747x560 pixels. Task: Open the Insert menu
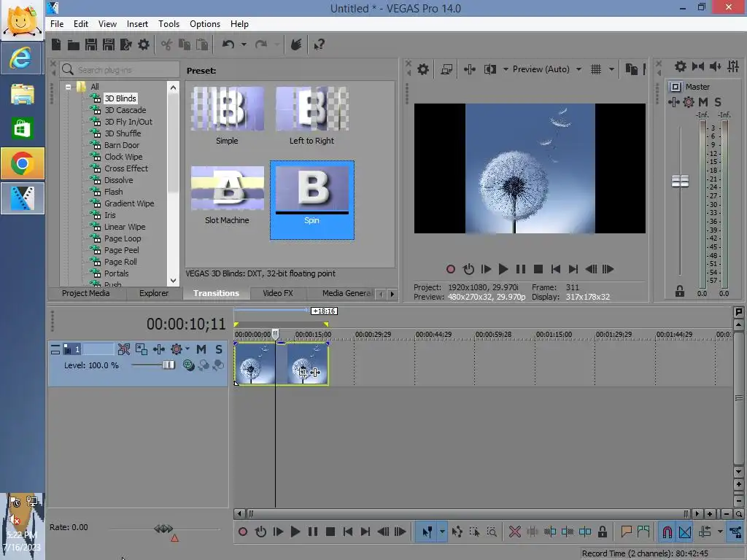pos(137,24)
